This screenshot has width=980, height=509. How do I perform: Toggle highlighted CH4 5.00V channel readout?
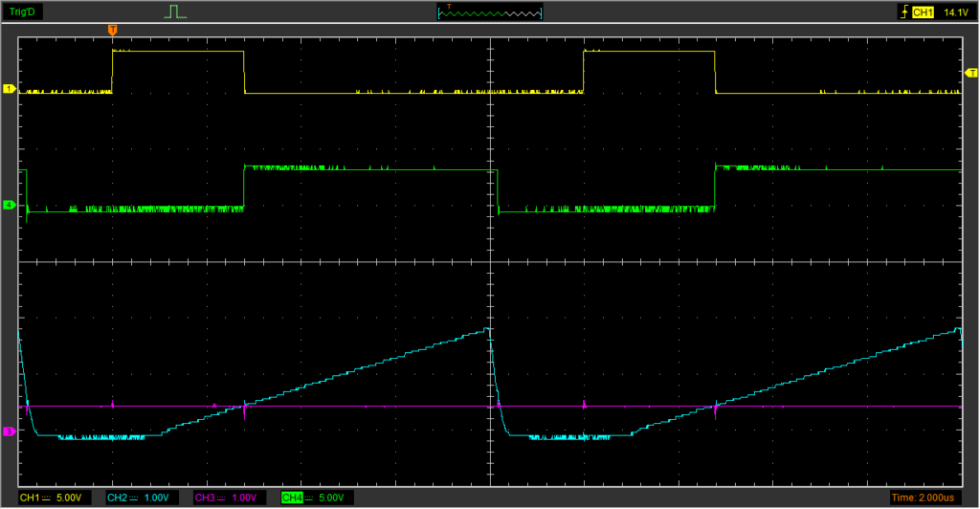[316, 498]
